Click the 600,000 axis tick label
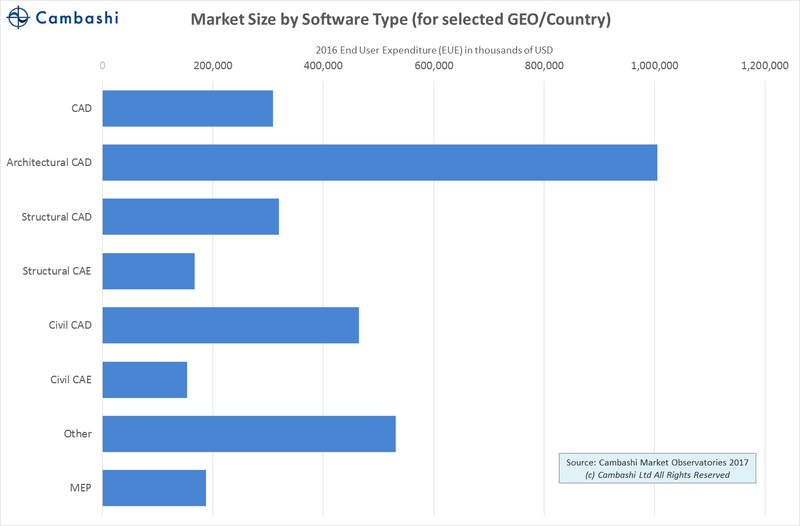 pyautogui.click(x=434, y=66)
